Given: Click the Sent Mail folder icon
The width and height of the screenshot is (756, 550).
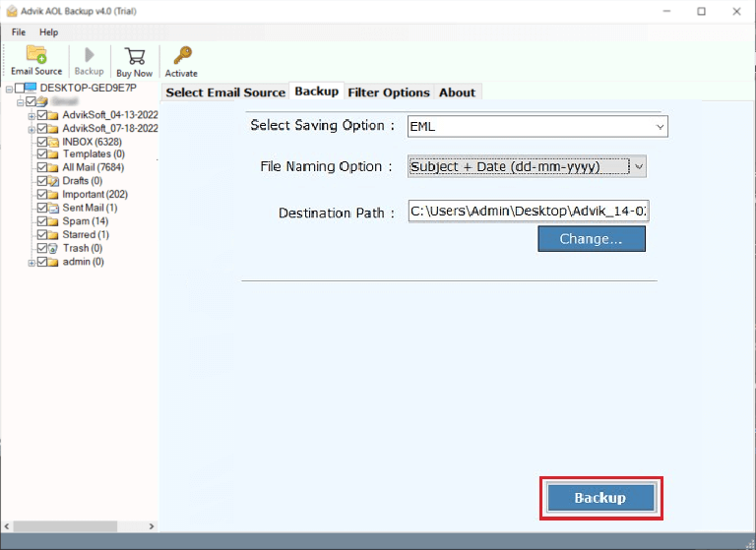Looking at the screenshot, I should pyautogui.click(x=53, y=208).
